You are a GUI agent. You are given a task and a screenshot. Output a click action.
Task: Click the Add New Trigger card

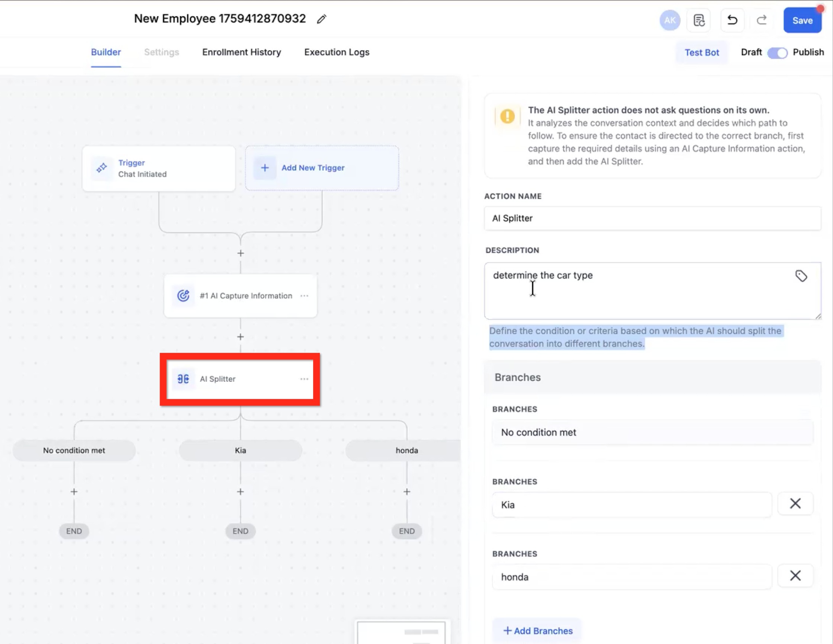(322, 168)
